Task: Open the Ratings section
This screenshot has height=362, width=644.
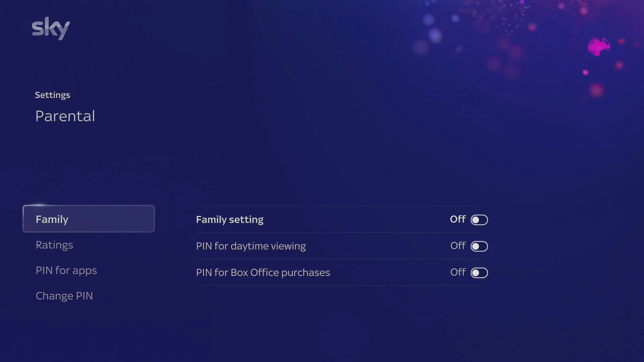Action: coord(54,245)
